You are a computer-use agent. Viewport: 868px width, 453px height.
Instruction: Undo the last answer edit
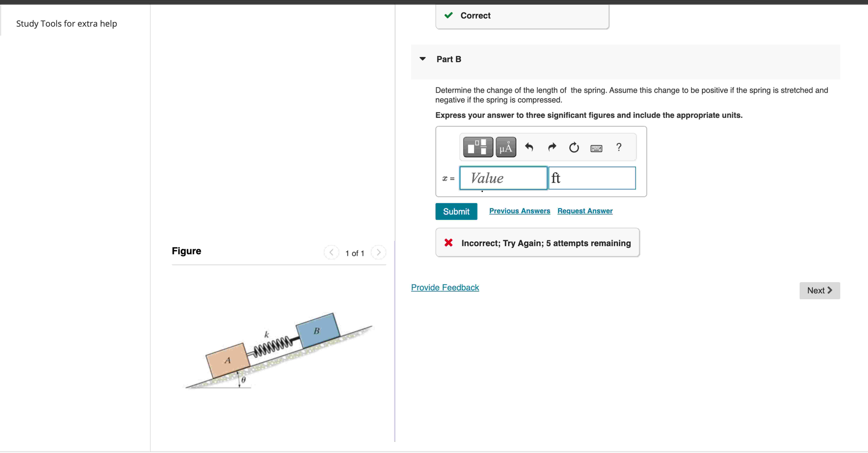click(529, 147)
